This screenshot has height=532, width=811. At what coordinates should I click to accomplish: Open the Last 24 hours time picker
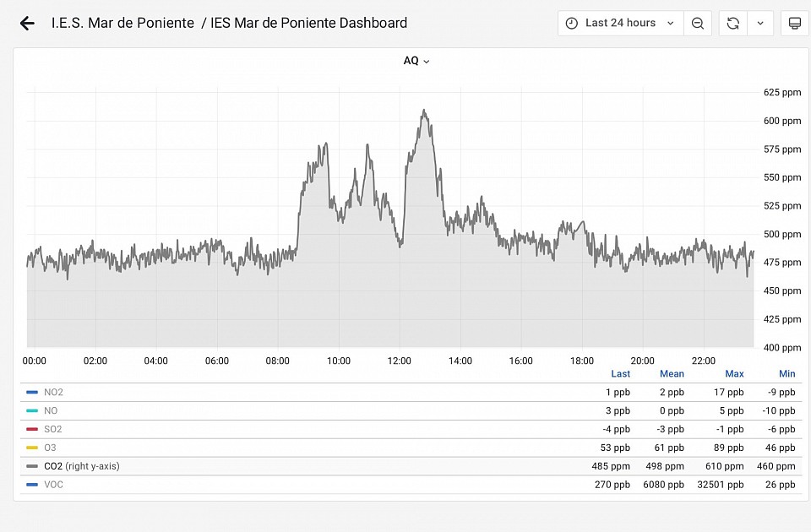tap(620, 24)
